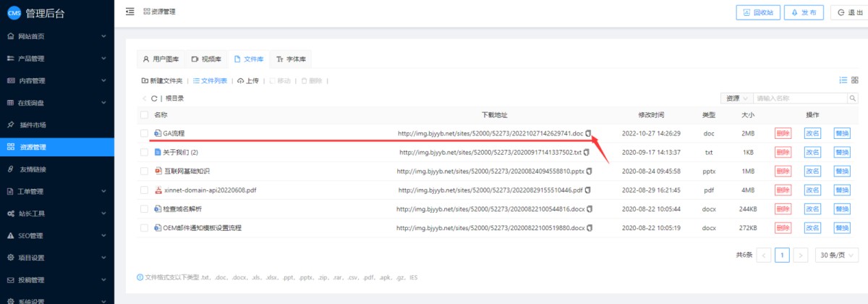Copy the xinnet-domain-api pdf download address

coord(587,190)
